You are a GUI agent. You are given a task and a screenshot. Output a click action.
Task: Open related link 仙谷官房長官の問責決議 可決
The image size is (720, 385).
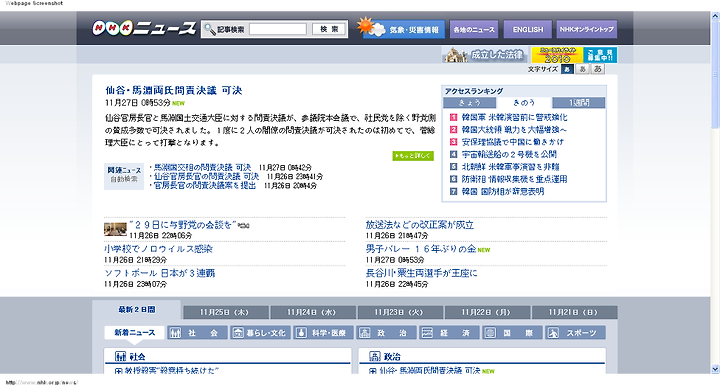pyautogui.click(x=206, y=176)
